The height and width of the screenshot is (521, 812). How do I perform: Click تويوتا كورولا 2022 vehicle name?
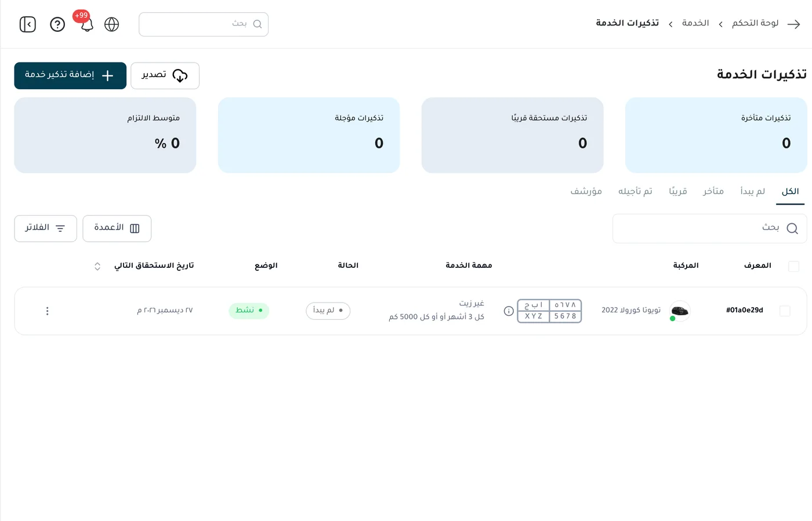(631, 311)
